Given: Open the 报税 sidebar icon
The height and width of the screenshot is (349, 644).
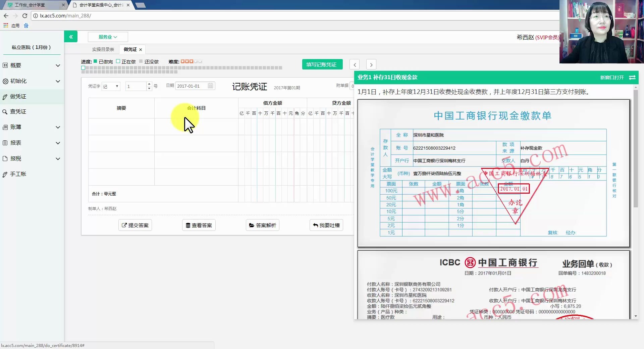Looking at the screenshot, I should pos(5,158).
